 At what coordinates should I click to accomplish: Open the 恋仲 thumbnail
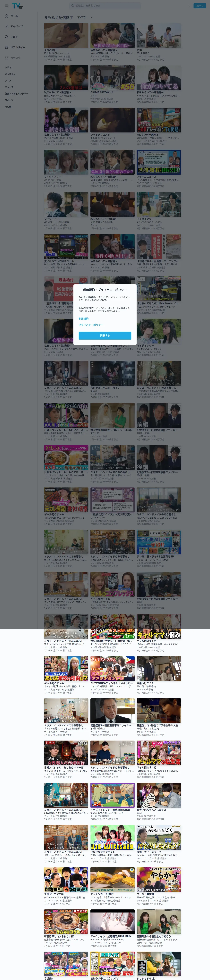[x=159, y=36]
